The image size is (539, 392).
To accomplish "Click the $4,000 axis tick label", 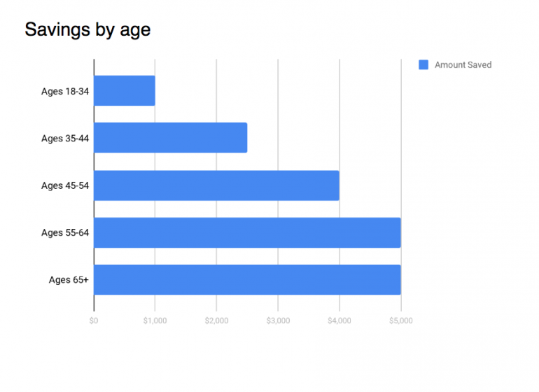I will point(339,321).
